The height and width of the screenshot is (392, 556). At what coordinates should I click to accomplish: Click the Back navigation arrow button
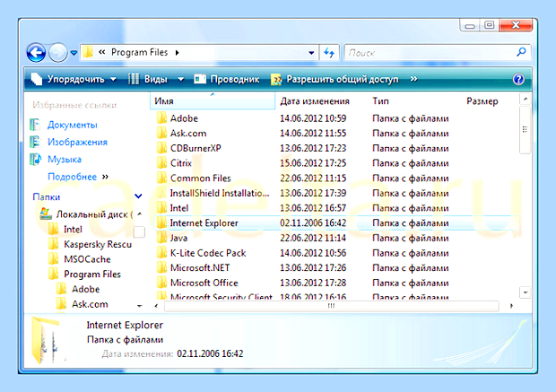[36, 53]
